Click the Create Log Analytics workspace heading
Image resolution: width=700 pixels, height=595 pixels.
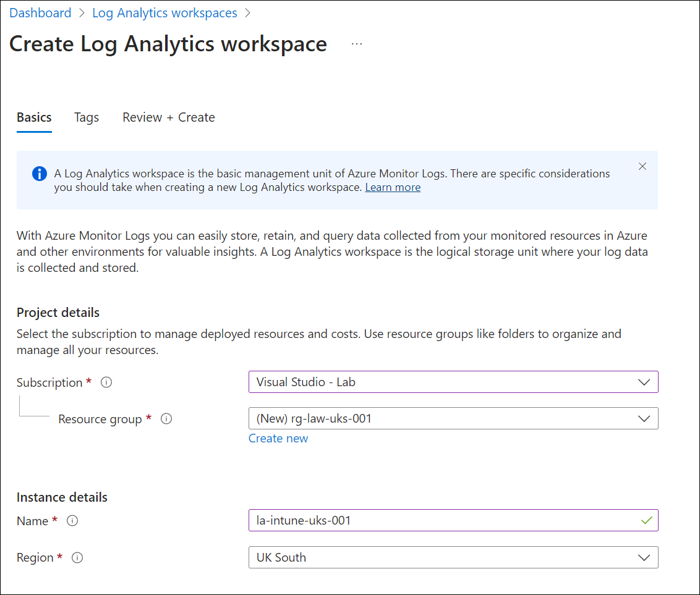168,44
